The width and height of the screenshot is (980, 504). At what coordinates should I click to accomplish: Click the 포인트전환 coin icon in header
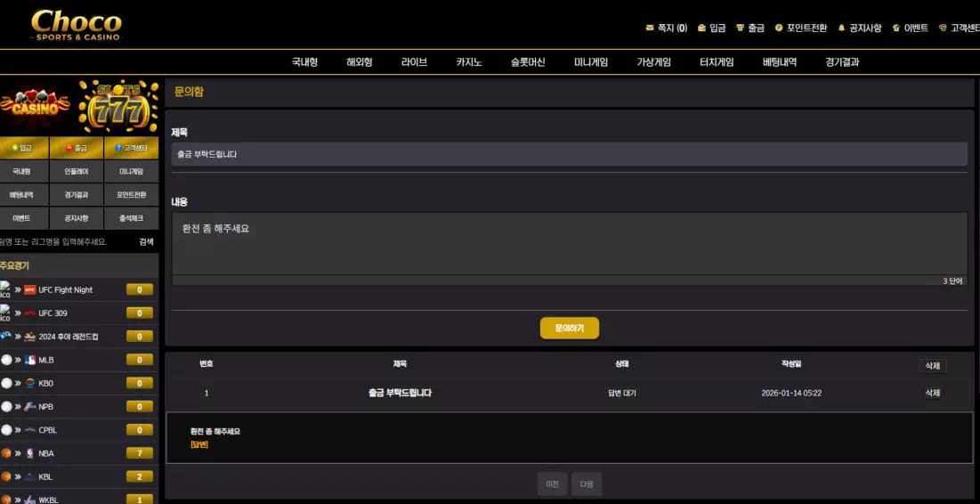coord(779,28)
